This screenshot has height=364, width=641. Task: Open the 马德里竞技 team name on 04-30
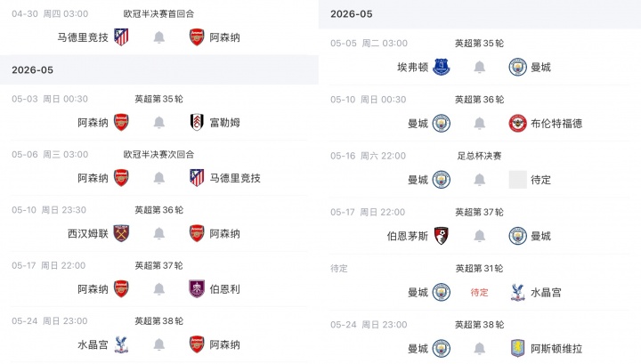point(83,37)
